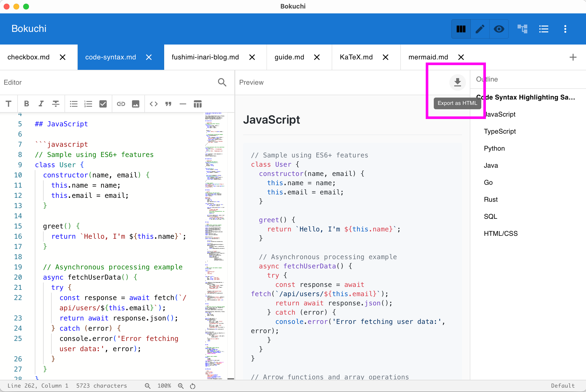
Task: Switch to the KaTeX.md tab
Action: (x=356, y=57)
